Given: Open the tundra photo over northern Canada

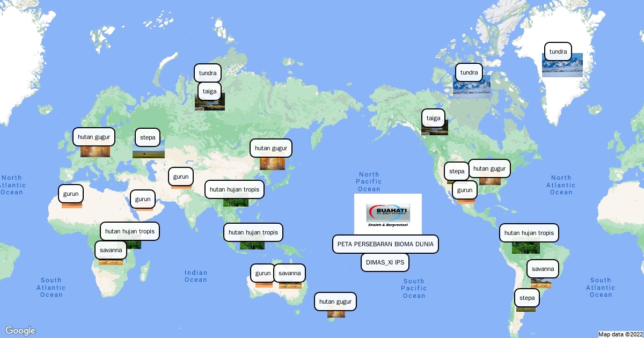Looking at the screenshot, I should (x=472, y=86).
